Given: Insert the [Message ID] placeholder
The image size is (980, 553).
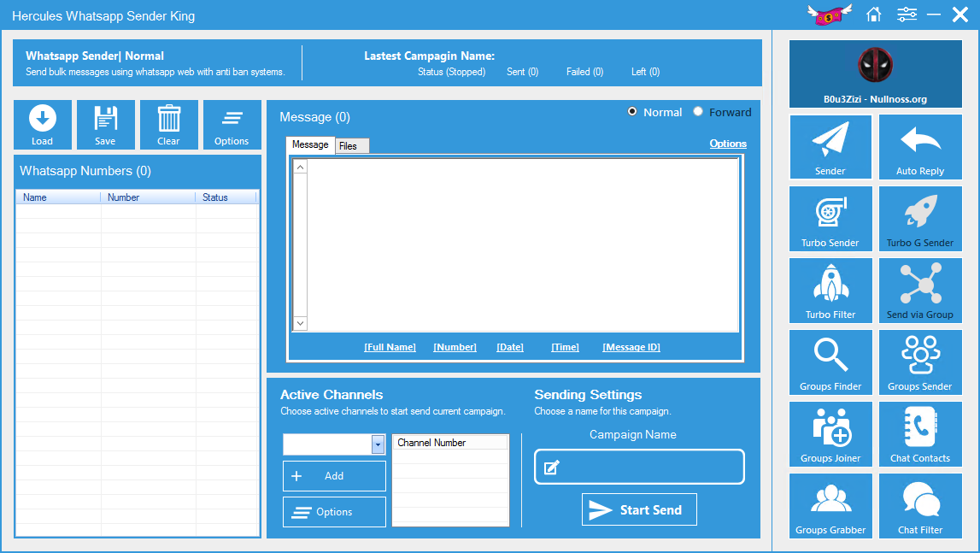Looking at the screenshot, I should [x=631, y=347].
